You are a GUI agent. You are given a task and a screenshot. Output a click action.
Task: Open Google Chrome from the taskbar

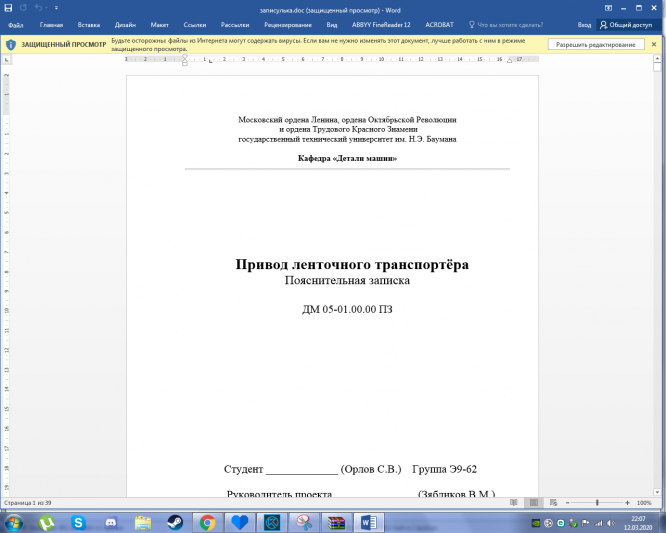point(207,522)
